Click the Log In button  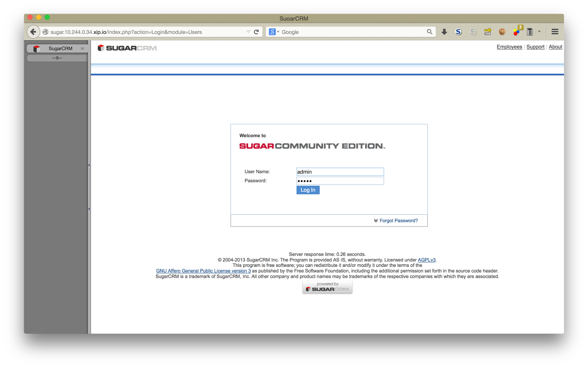tap(308, 190)
